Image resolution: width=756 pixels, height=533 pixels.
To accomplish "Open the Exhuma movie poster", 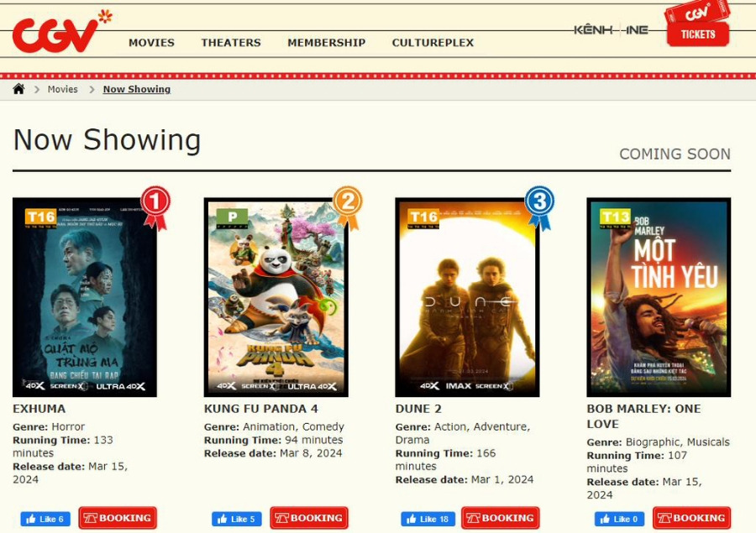I will click(84, 297).
